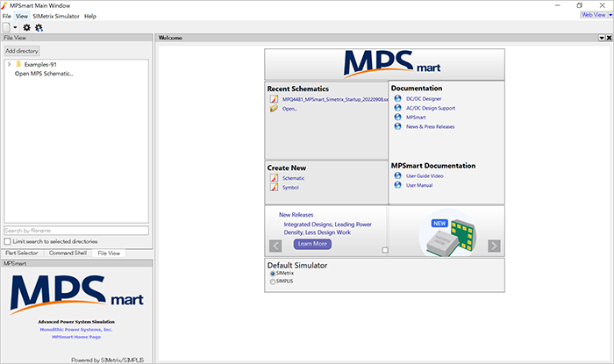This screenshot has width=614, height=364.
Task: Click the New Releases heading link
Action: point(296,215)
